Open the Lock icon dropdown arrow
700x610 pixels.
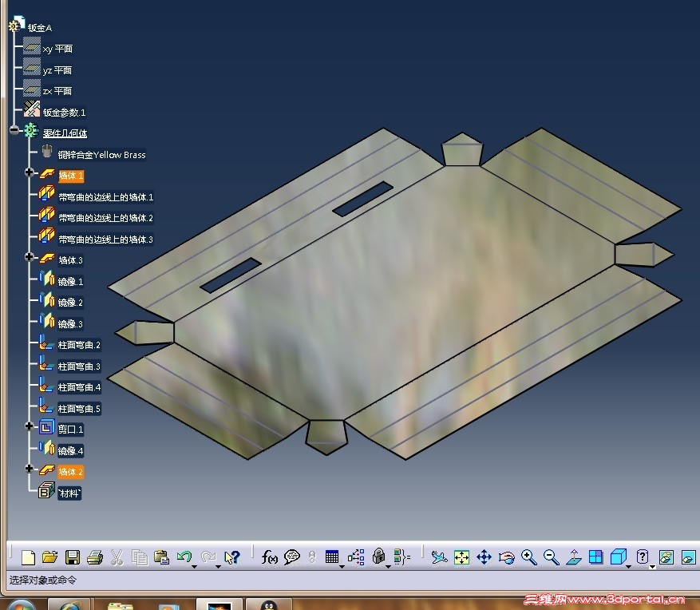[x=389, y=566]
